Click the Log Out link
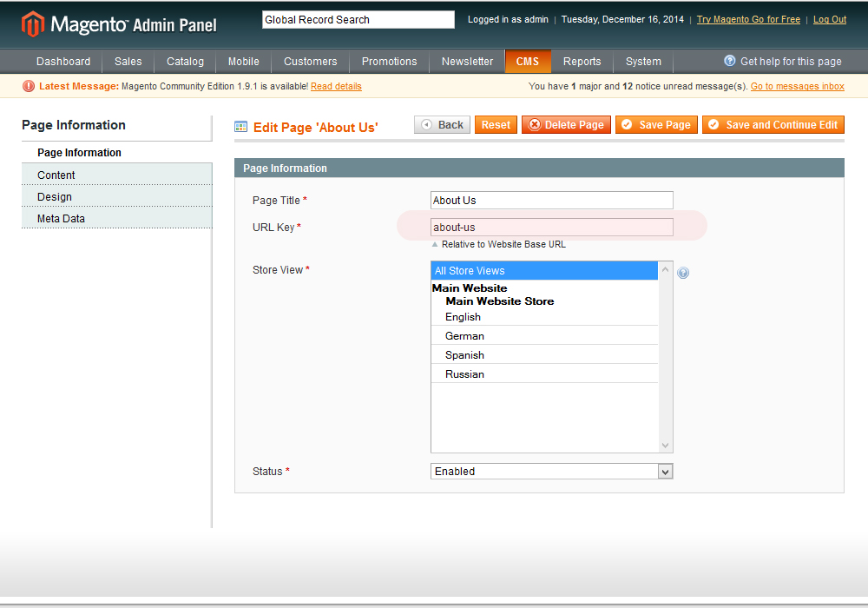Screen dimensions: 868x608 click(x=829, y=19)
